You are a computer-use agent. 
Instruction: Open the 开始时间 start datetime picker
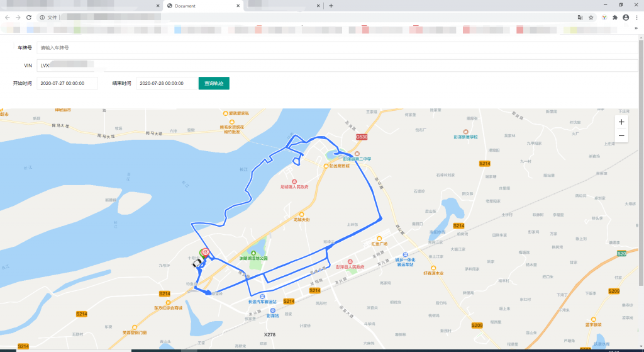point(67,83)
